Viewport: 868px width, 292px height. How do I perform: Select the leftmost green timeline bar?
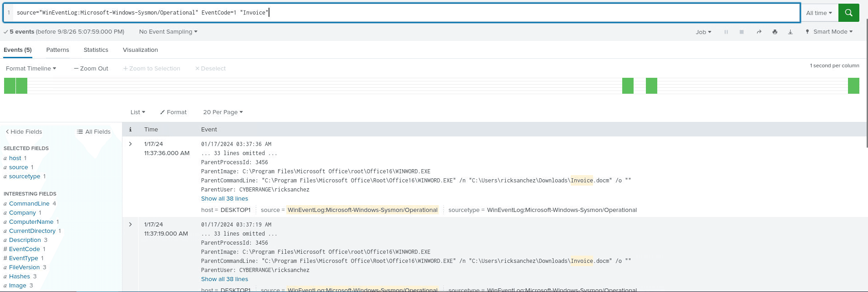click(10, 86)
